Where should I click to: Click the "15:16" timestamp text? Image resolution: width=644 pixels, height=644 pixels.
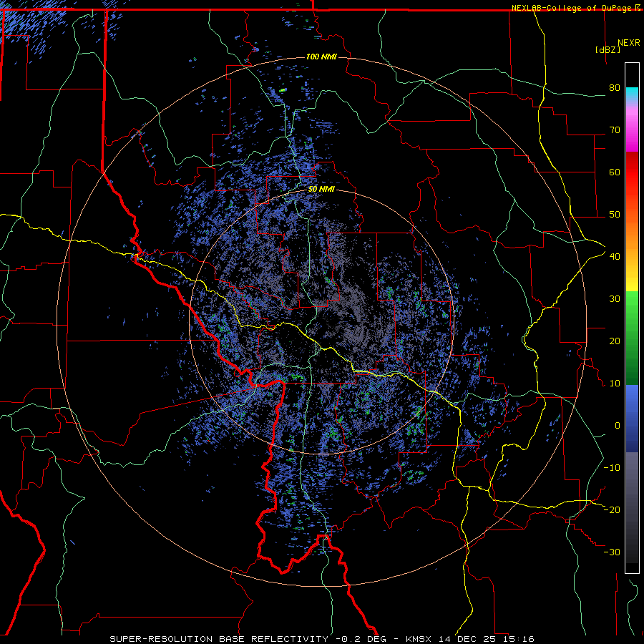pyautogui.click(x=518, y=639)
